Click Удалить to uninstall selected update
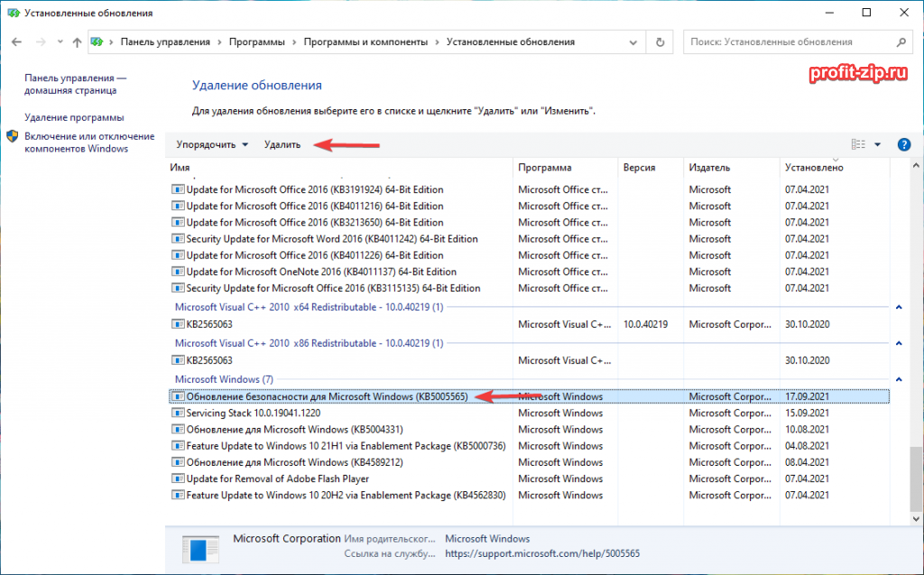The height and width of the screenshot is (575, 924). coord(282,144)
